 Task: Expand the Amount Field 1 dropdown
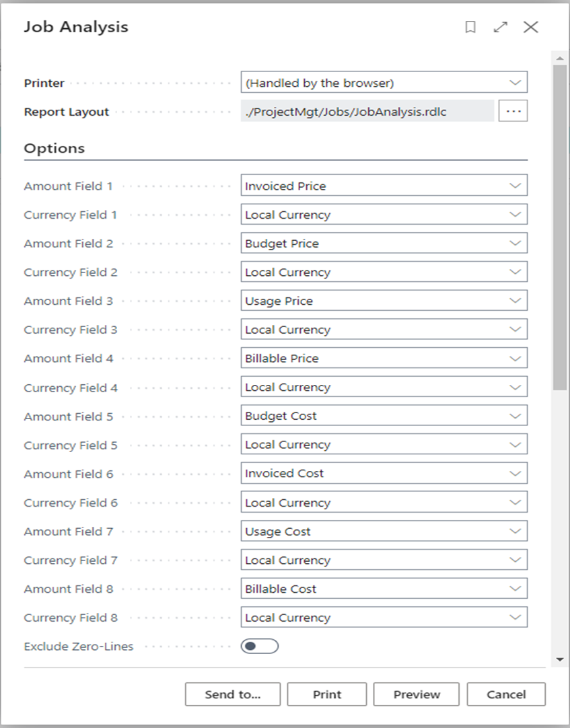tap(384, 186)
